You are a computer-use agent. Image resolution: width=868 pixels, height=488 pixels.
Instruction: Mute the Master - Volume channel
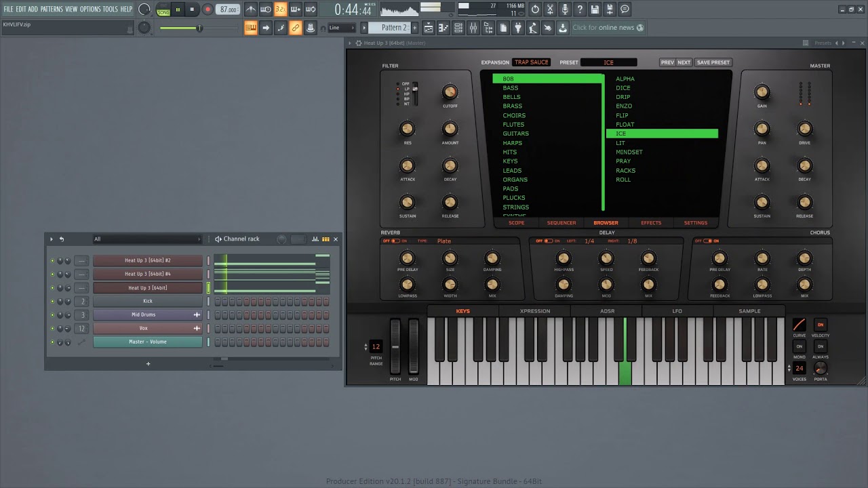(x=52, y=342)
